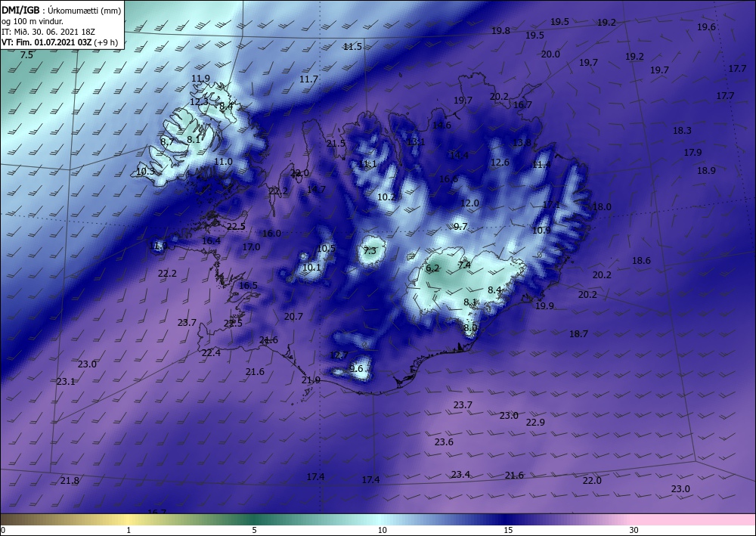The height and width of the screenshot is (536, 756).
Task: Select the 10.2 value label
Action: click(386, 197)
